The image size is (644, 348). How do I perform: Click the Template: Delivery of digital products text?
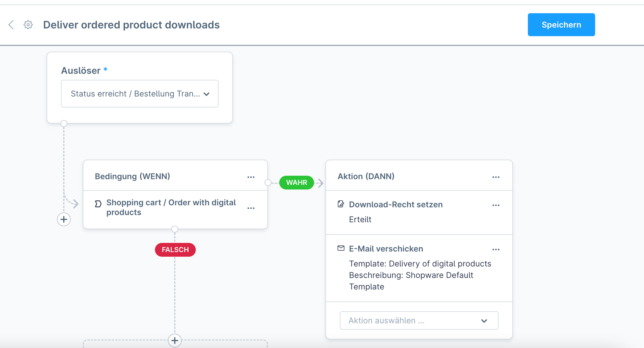pos(420,264)
